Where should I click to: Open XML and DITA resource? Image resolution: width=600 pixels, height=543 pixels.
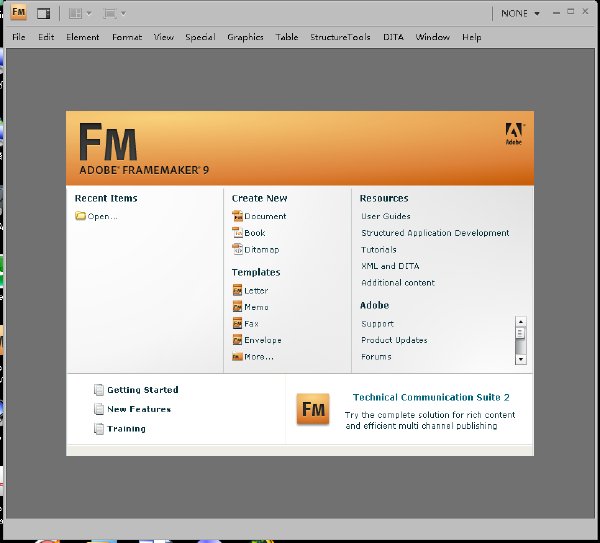click(390, 266)
